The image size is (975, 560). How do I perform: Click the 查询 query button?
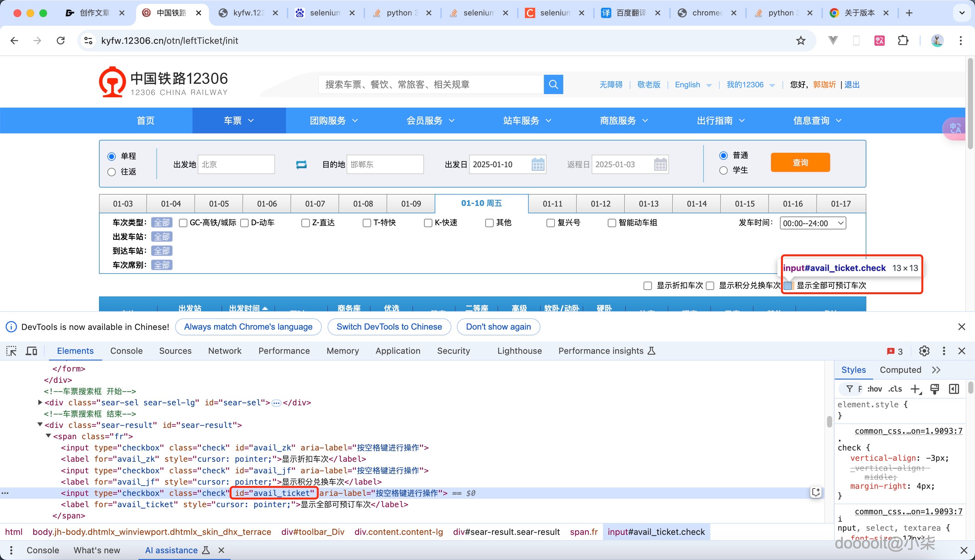pyautogui.click(x=800, y=162)
